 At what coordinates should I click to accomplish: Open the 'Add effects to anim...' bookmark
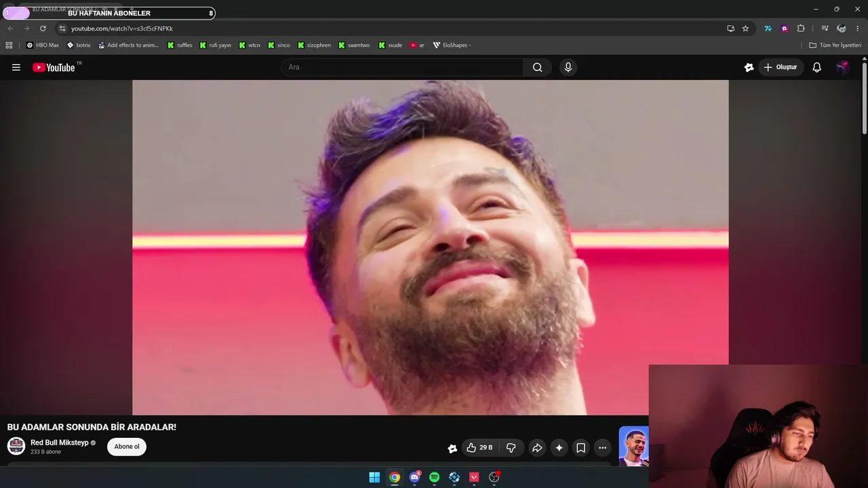pos(128,45)
